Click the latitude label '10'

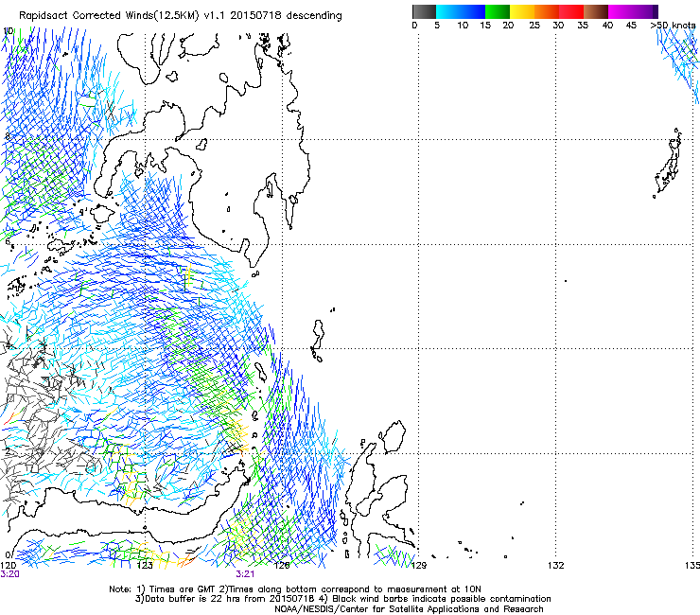pyautogui.click(x=8, y=31)
